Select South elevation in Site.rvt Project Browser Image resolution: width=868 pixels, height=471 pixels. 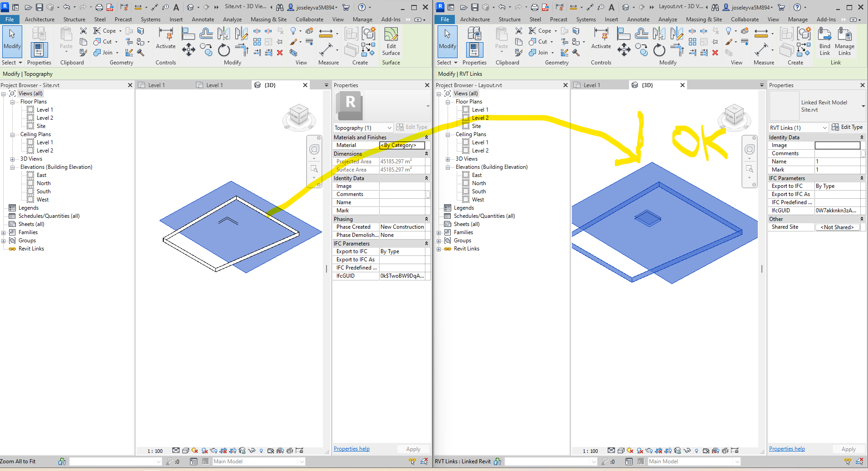point(44,191)
